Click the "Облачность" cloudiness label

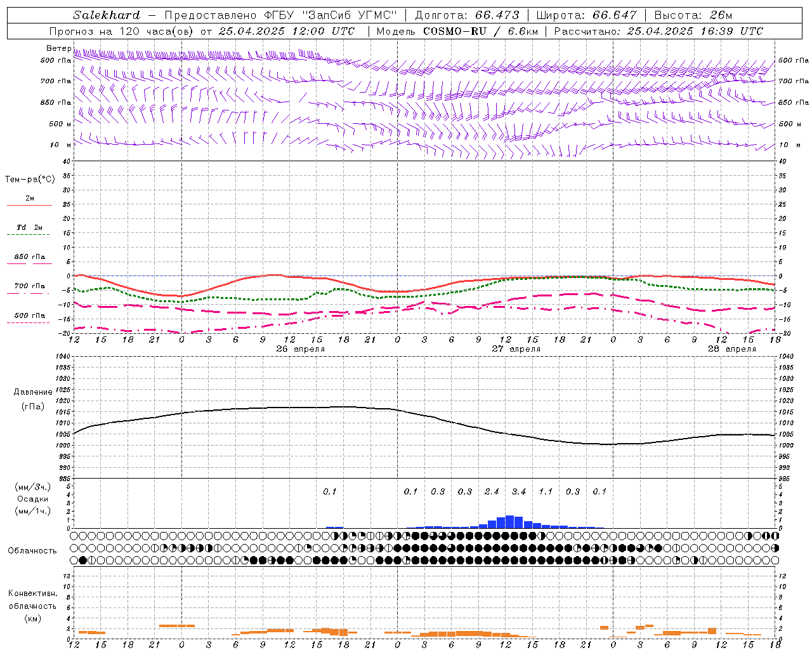point(32,551)
